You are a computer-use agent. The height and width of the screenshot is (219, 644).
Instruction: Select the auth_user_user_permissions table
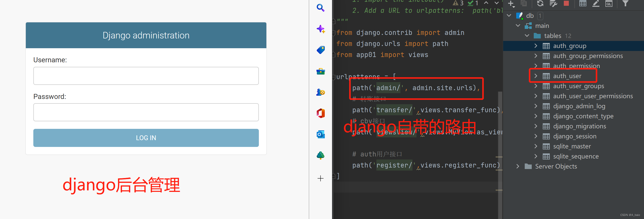[573, 96]
